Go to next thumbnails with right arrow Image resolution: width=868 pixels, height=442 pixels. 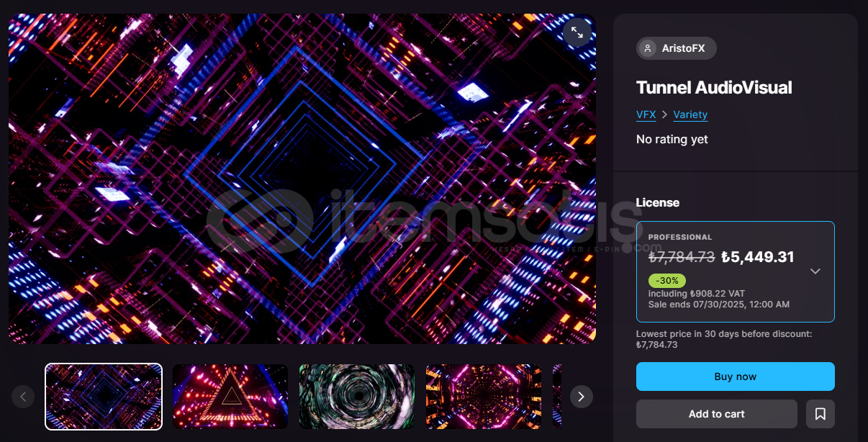point(582,396)
